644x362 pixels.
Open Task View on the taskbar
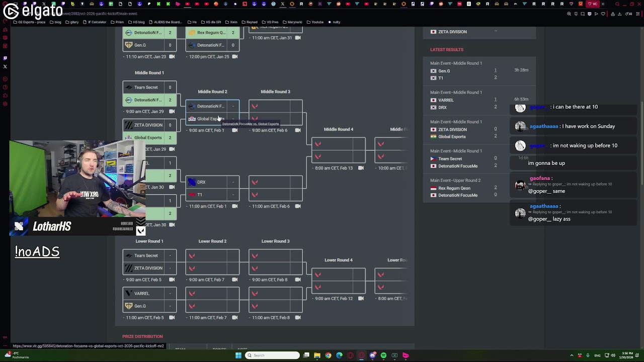pos(306,355)
